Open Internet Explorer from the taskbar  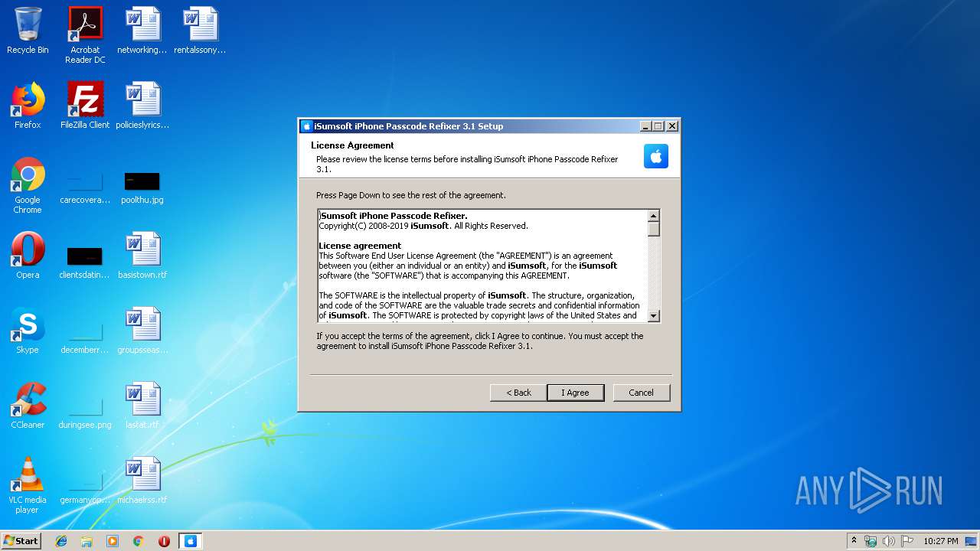coord(61,541)
